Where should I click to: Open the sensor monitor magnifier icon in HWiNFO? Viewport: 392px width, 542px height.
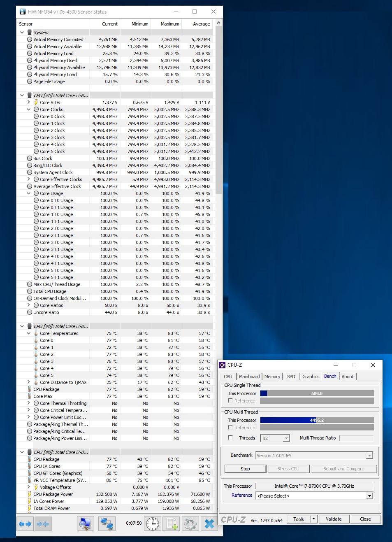(x=86, y=524)
